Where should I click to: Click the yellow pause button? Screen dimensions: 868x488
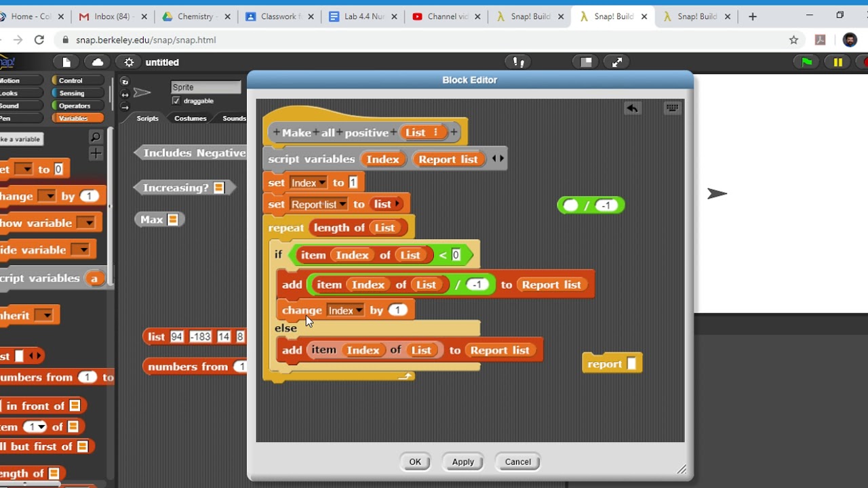pyautogui.click(x=838, y=62)
